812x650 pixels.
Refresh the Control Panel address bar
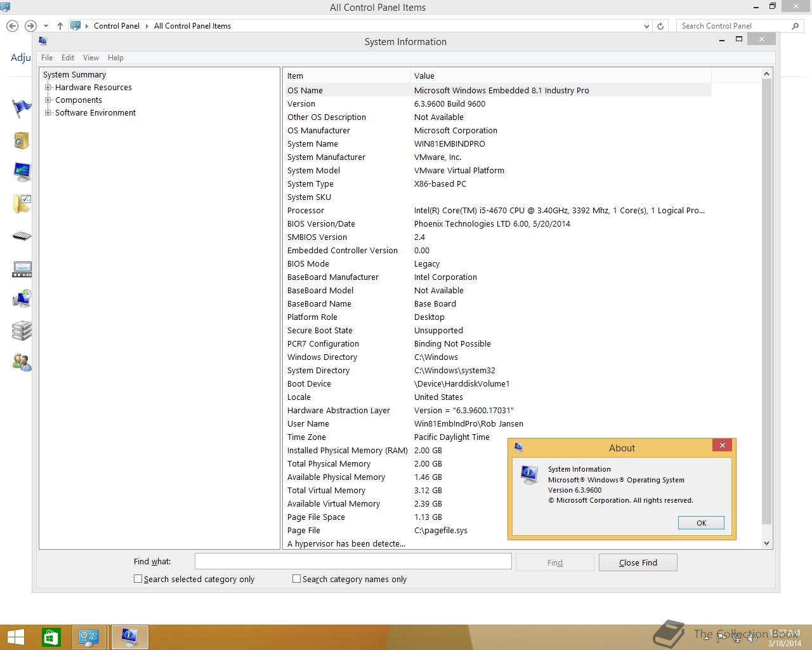[x=660, y=26]
